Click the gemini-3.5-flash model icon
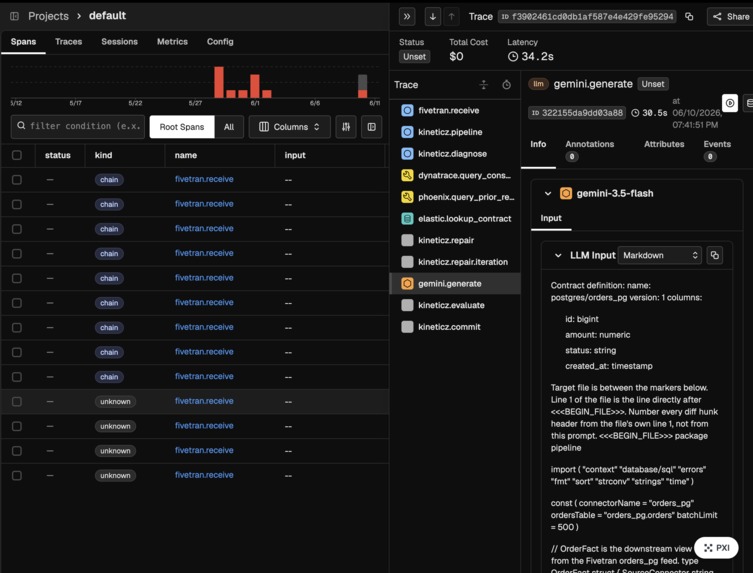 [566, 194]
